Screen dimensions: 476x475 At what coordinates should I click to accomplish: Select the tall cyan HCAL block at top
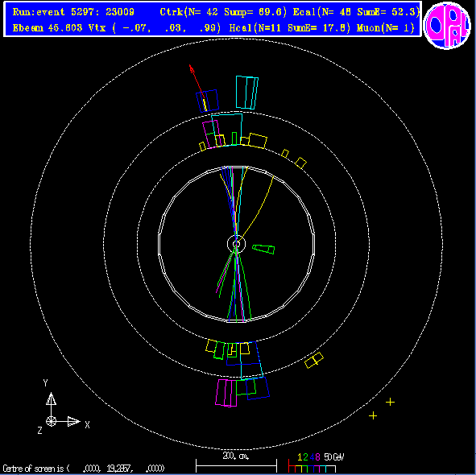point(246,93)
